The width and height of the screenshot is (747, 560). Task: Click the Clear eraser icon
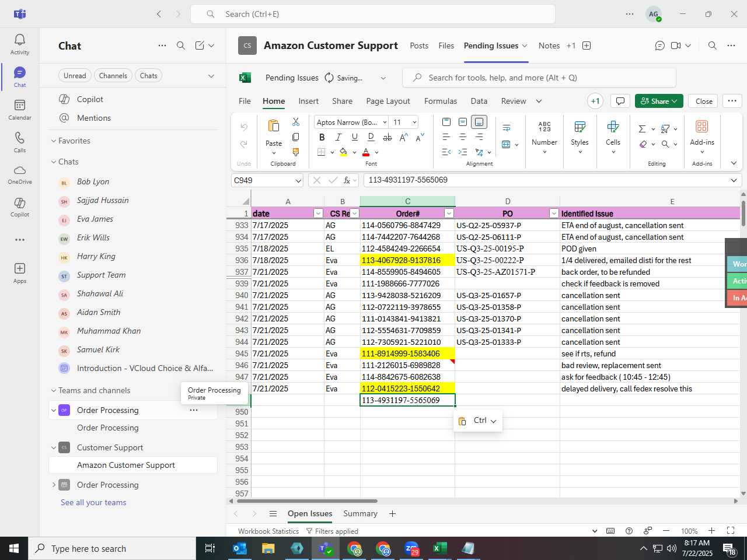[x=643, y=144]
